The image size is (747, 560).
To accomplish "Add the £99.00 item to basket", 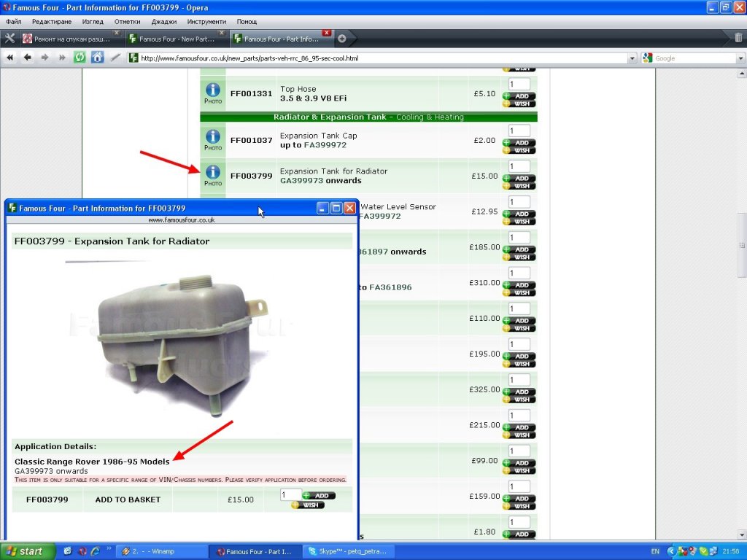I will (x=519, y=463).
